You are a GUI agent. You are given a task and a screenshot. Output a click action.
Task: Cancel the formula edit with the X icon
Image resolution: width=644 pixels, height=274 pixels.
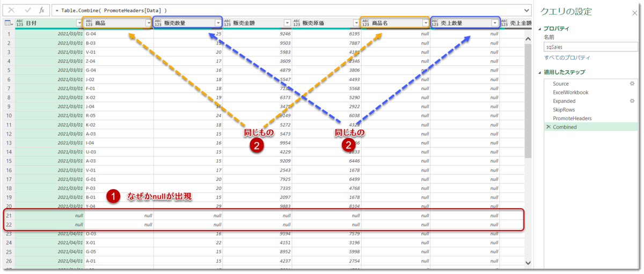tap(12, 10)
